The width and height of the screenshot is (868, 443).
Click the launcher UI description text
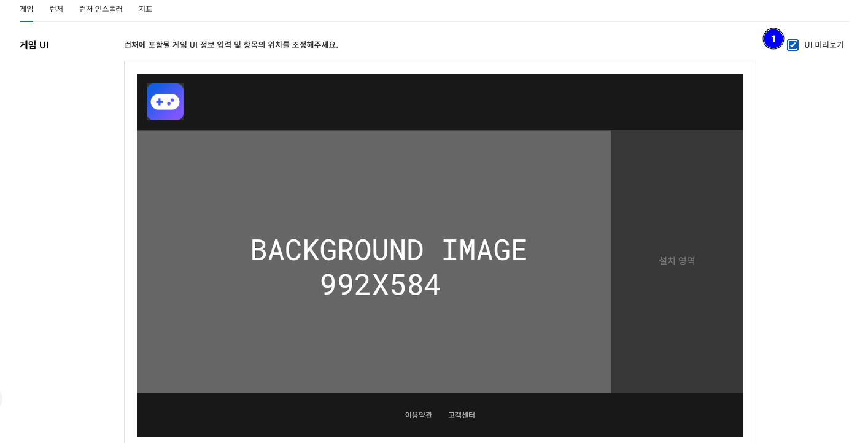pyautogui.click(x=231, y=45)
